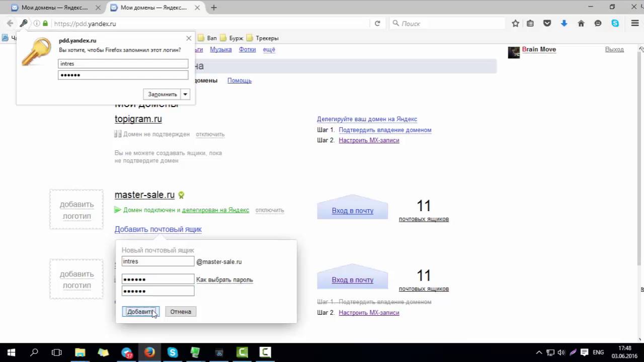Viewport: 644px width, 362px height.
Task: Click the делегирован на Яндекс link
Action: pos(215,210)
